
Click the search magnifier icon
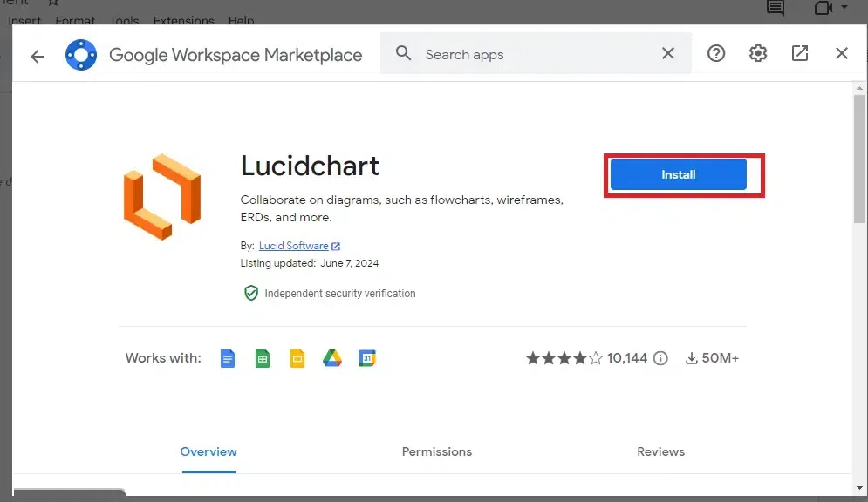[x=404, y=53]
